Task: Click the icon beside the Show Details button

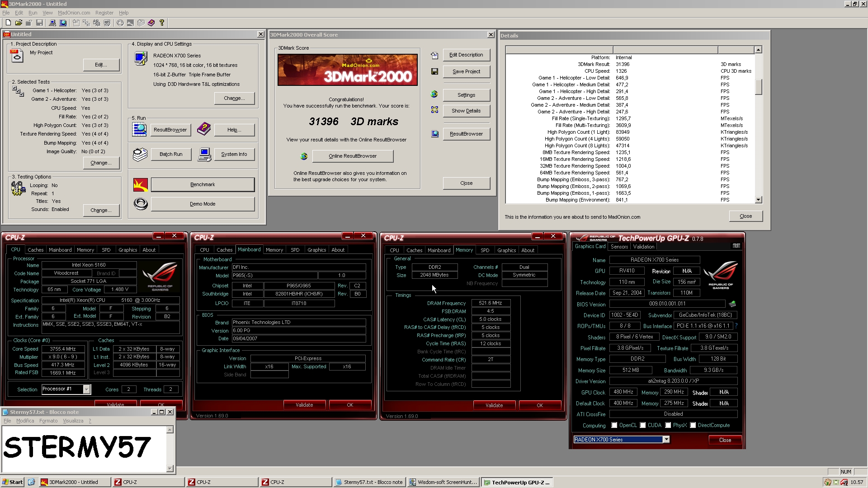Action: (x=434, y=110)
